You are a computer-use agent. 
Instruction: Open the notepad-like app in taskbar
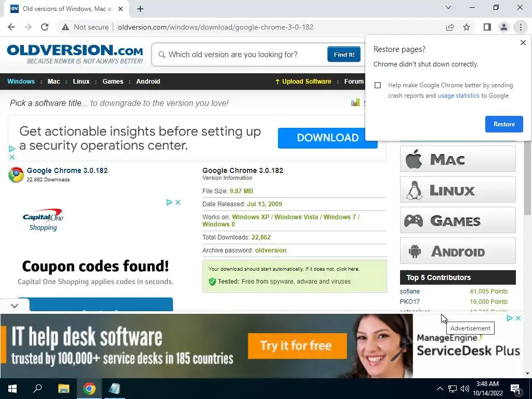pos(114,389)
